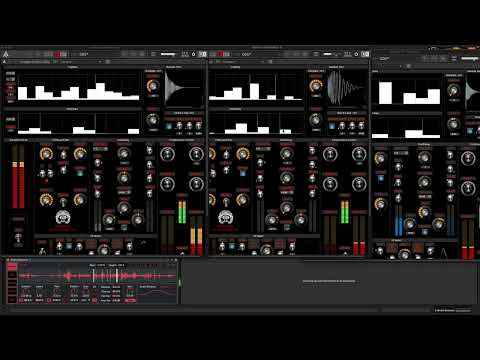Click icon beside preset dropdown in left plugin
This screenshot has height=360, width=480.
[107, 62]
